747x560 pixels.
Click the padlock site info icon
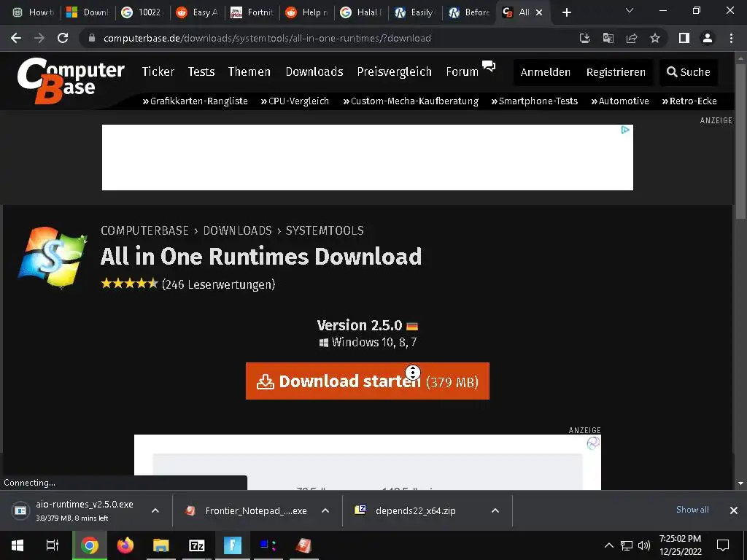pos(92,38)
